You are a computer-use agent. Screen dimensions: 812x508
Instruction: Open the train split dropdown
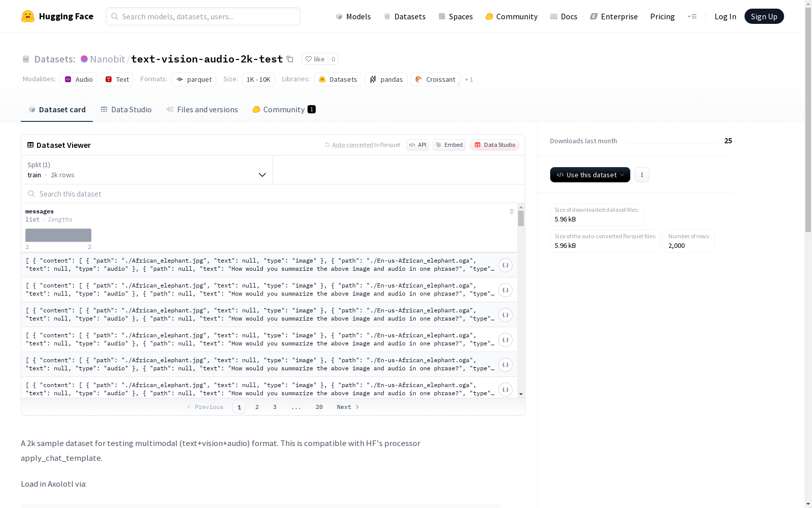147,170
